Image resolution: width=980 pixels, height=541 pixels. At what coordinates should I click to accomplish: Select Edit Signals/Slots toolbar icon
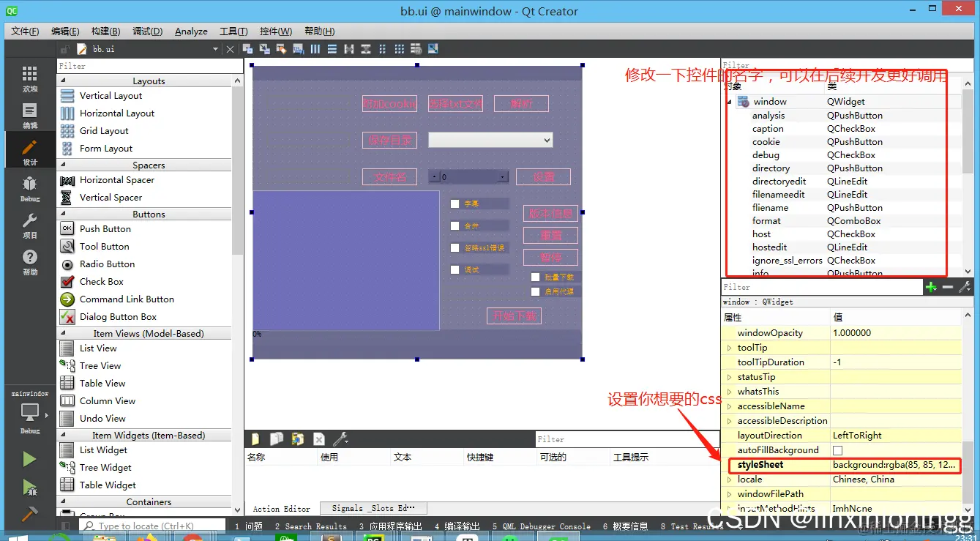point(264,49)
